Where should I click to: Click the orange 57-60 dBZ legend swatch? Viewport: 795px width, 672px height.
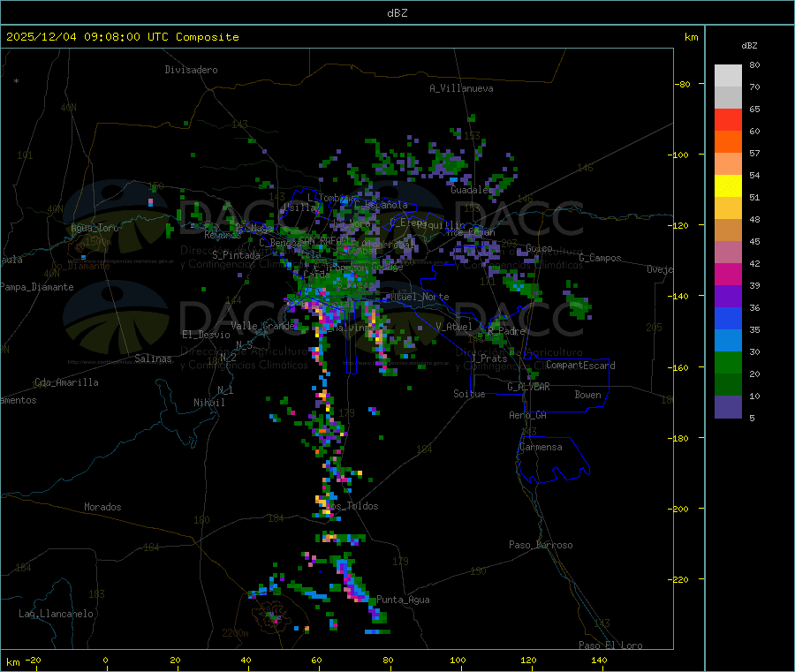click(728, 142)
